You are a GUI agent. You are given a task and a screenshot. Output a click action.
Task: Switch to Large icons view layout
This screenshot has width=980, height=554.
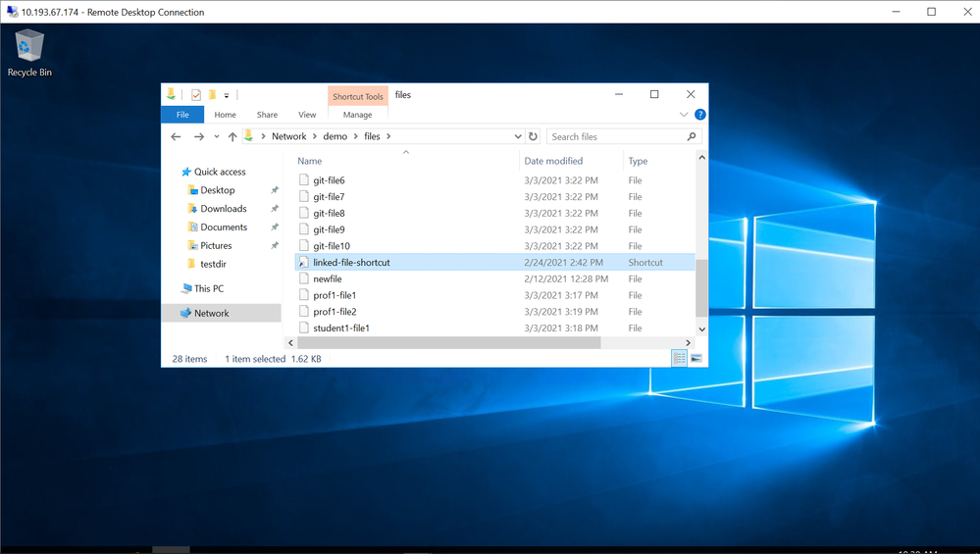click(x=696, y=359)
